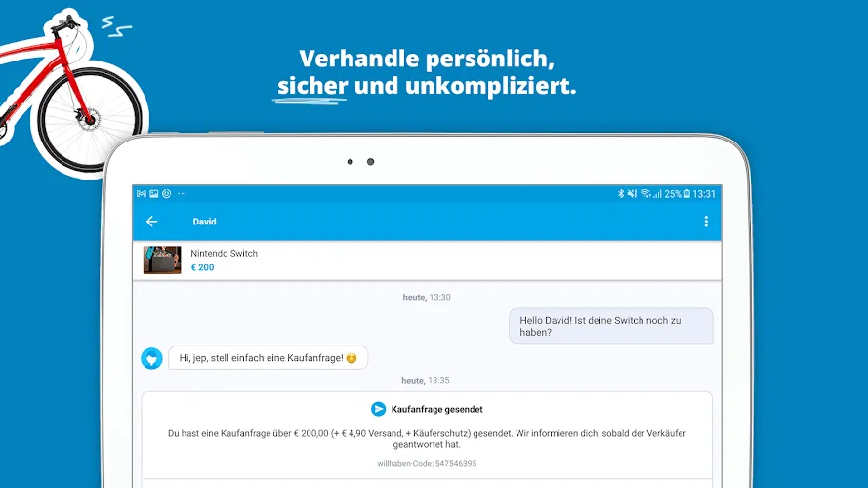Tap the Kaufanfrage gesendet paper-plane icon

tap(378, 409)
